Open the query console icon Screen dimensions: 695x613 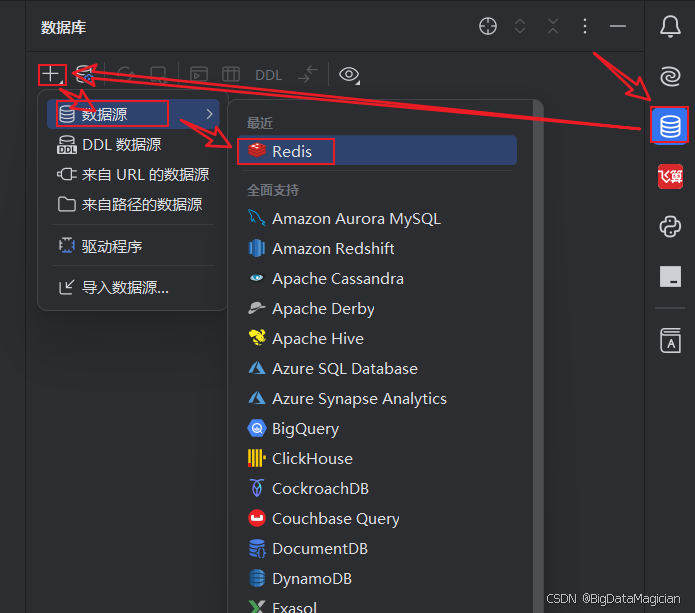[199, 74]
